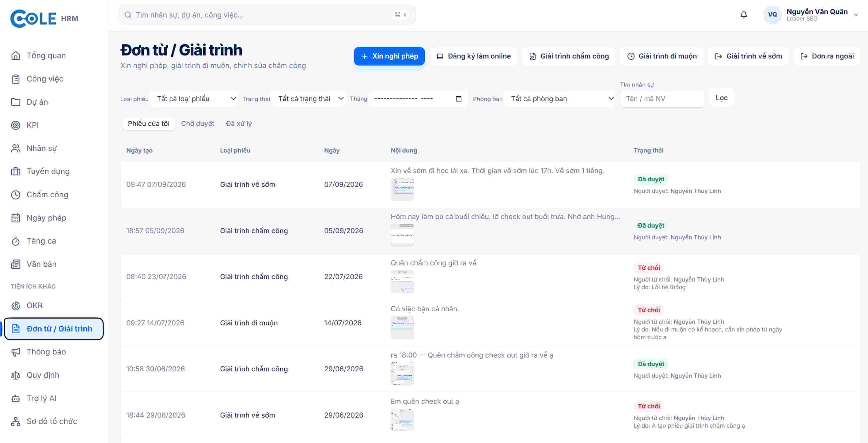The image size is (868, 443).
Task: Open thumbnail under Có việc bận cá nhân
Action: [x=402, y=328]
